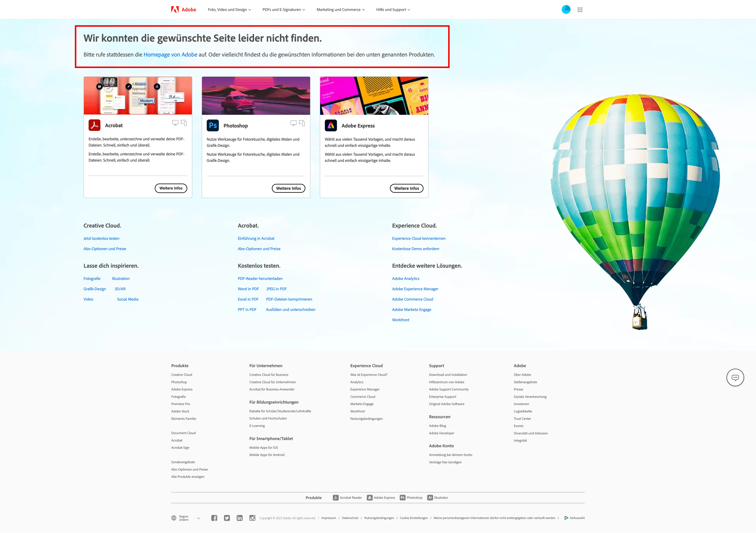Image resolution: width=756 pixels, height=533 pixels.
Task: Click the Illustrator icon in footer products bar
Action: tap(430, 497)
